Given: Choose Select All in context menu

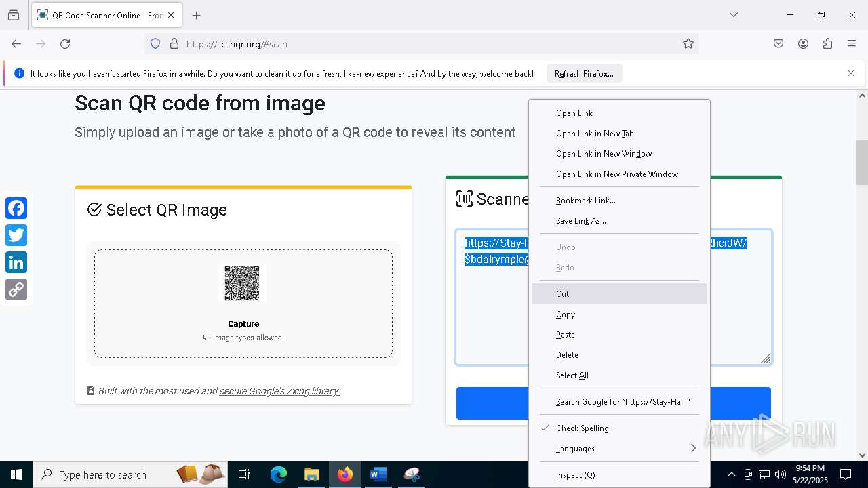Looking at the screenshot, I should 619,375.
